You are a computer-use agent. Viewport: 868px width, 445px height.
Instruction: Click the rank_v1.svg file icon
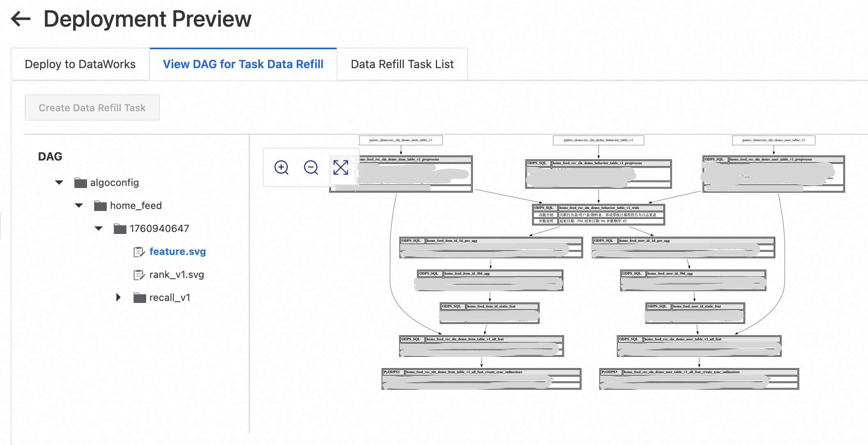[x=139, y=275]
